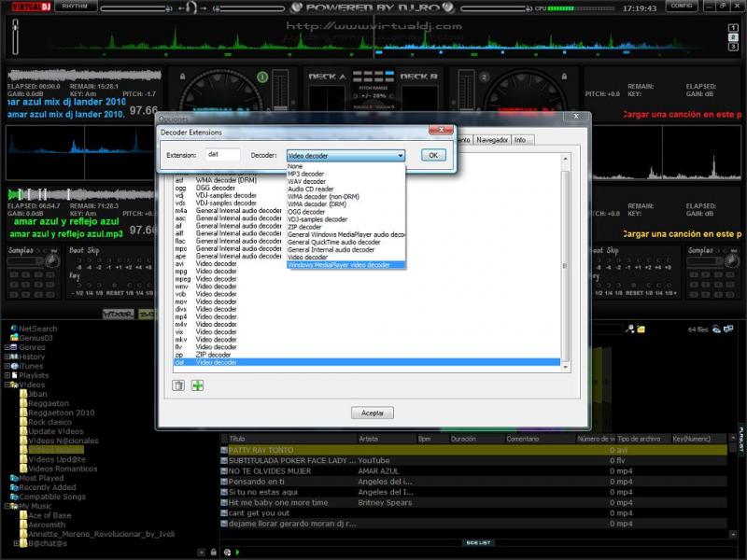Screen dimensions: 747x560
Task: Click the Aceptar button
Action: [372, 413]
